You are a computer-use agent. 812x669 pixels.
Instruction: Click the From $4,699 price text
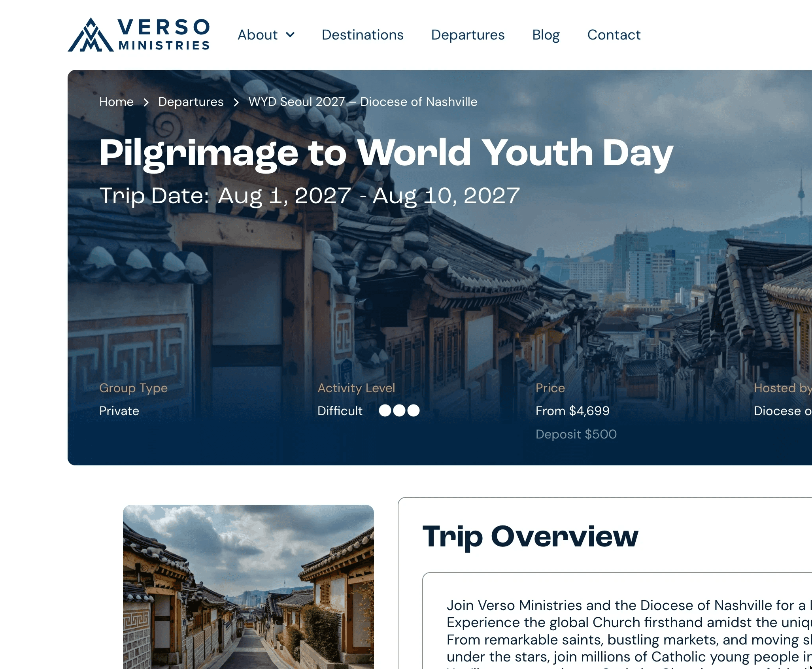tap(572, 411)
